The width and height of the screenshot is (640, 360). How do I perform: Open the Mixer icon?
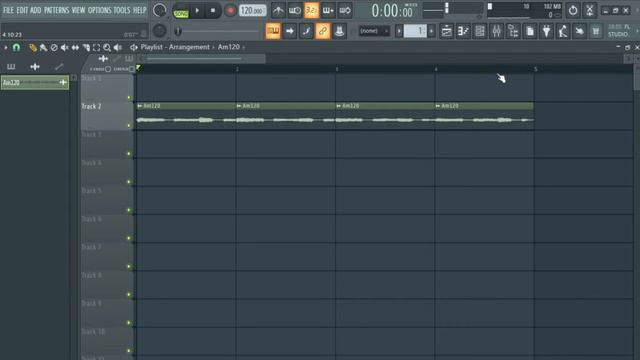pyautogui.click(x=496, y=31)
